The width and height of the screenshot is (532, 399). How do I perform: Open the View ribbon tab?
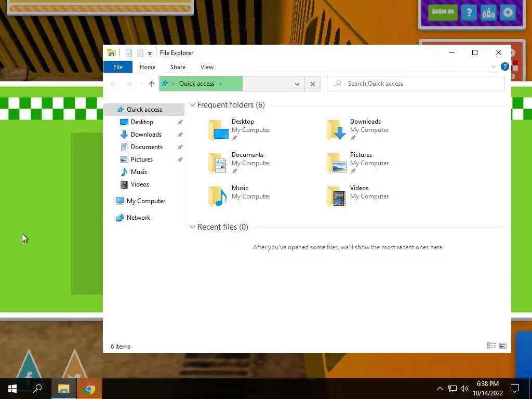[x=207, y=67]
